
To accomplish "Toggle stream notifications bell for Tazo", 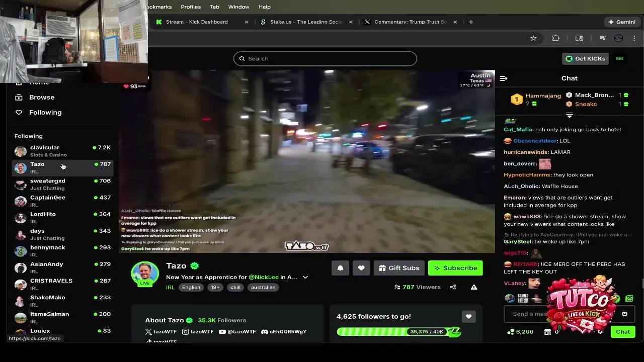I will pyautogui.click(x=340, y=268).
